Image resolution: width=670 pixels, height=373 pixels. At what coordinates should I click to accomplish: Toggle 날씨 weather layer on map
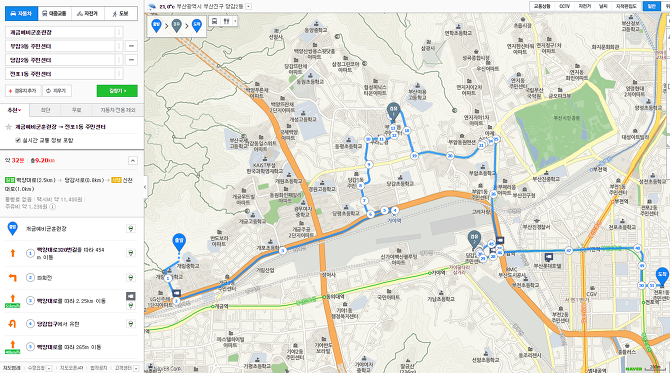pos(603,6)
